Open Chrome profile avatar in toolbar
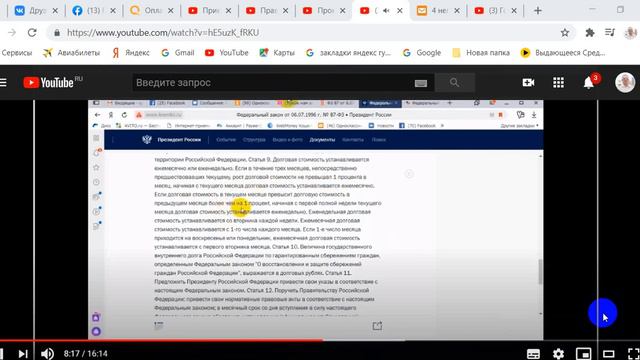The height and width of the screenshot is (360, 640). tap(631, 33)
